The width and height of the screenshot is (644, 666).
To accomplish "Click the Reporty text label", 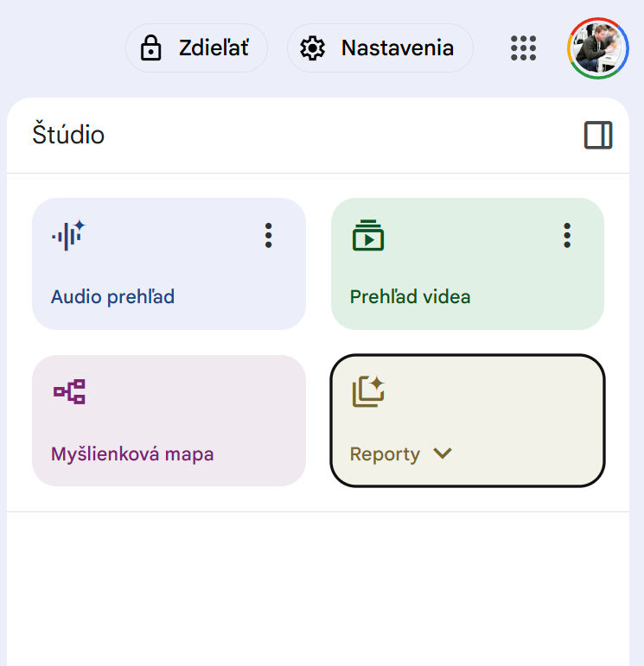I will (385, 454).
